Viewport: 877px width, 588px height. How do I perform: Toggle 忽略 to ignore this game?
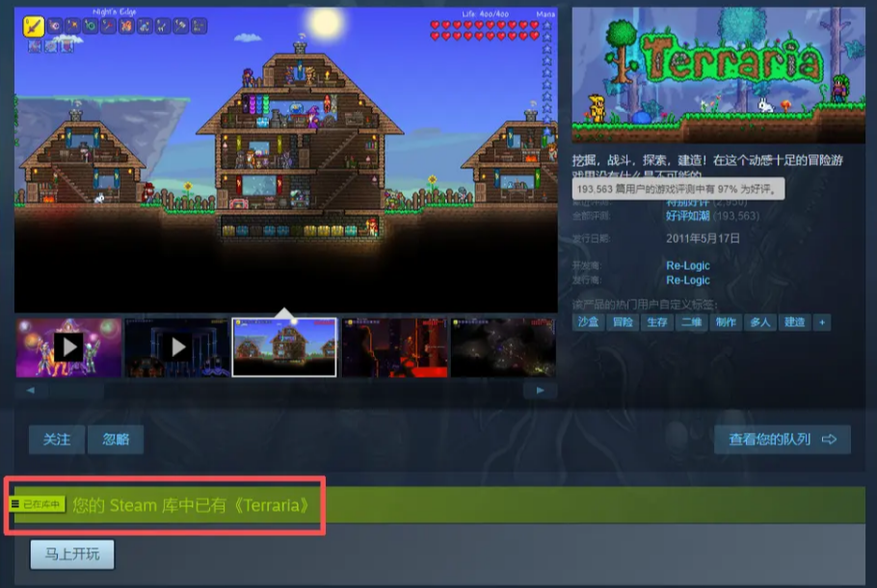116,440
